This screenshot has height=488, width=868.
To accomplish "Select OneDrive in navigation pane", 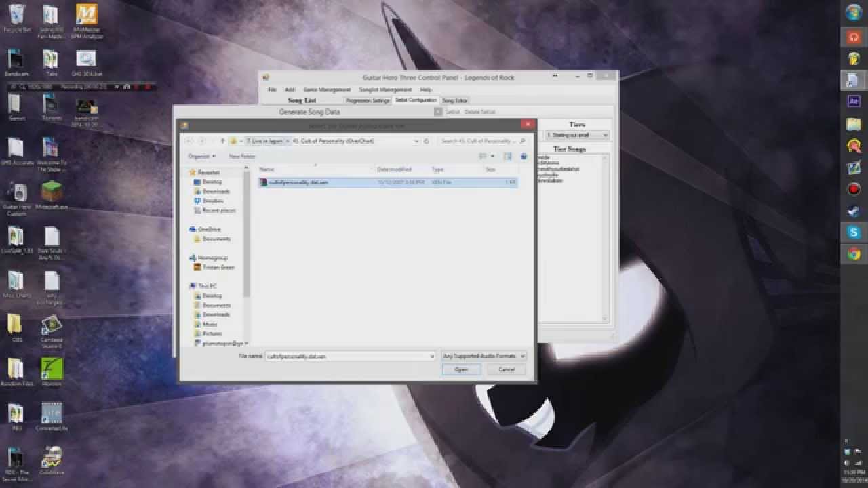I will 209,229.
